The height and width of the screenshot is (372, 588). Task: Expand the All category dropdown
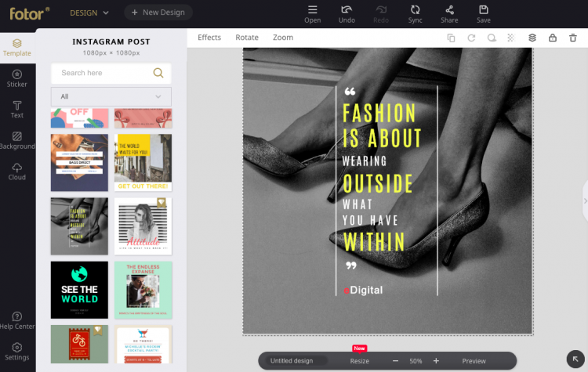click(x=111, y=96)
